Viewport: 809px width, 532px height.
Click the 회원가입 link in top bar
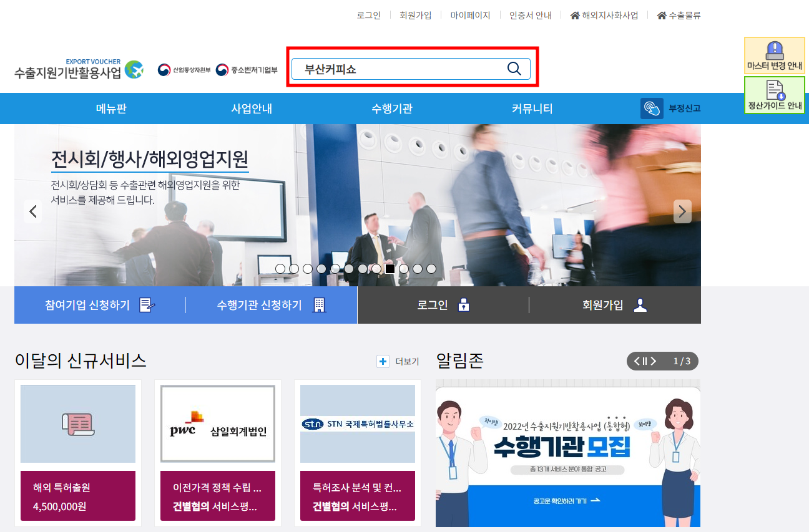(x=415, y=16)
